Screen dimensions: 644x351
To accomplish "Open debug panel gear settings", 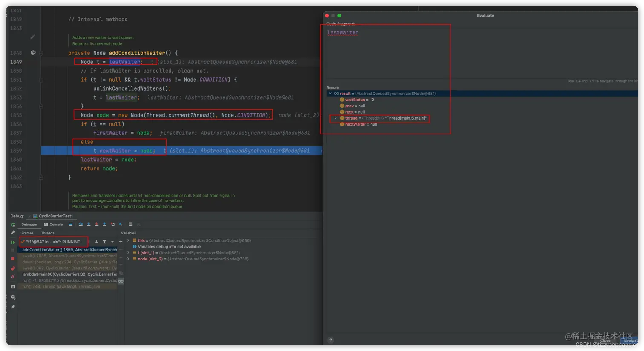I will [13, 297].
